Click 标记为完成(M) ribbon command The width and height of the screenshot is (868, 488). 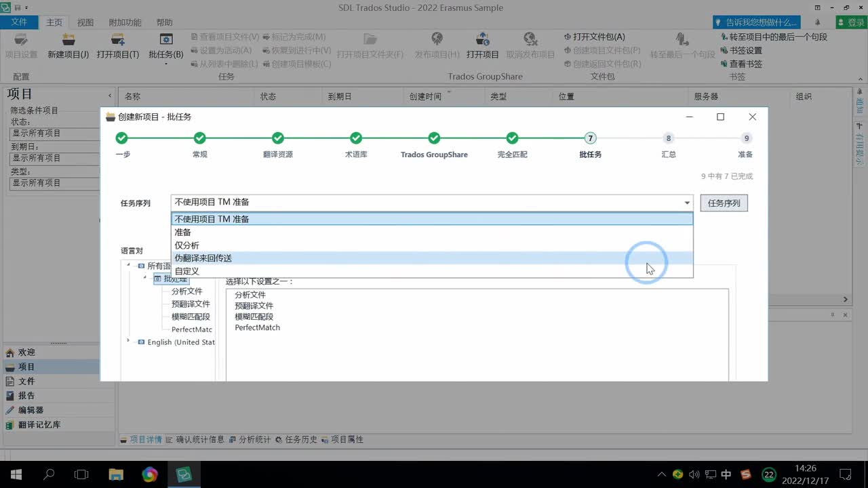(x=294, y=37)
